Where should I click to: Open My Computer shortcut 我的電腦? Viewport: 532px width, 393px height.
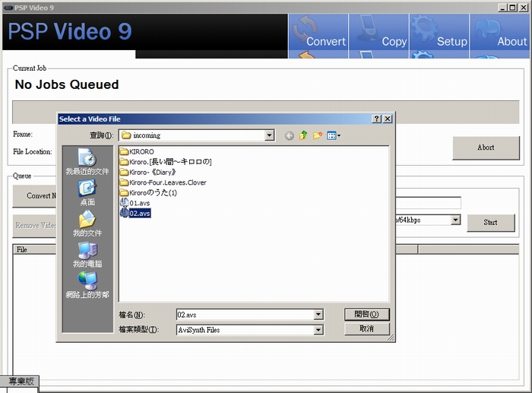(x=87, y=254)
